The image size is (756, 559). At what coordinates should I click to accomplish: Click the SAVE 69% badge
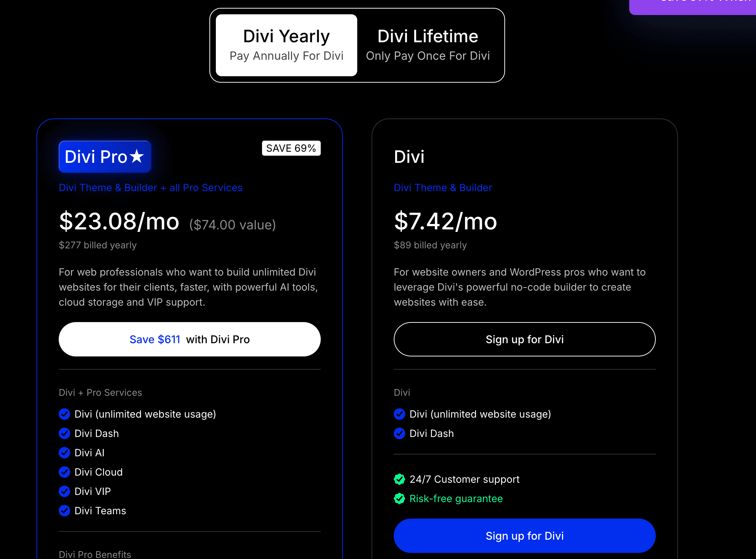[291, 148]
